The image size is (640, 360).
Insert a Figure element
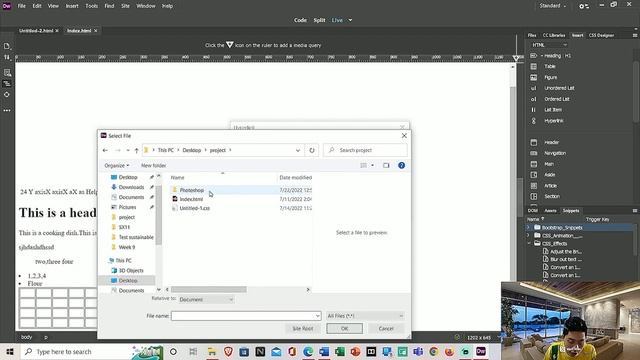point(550,77)
